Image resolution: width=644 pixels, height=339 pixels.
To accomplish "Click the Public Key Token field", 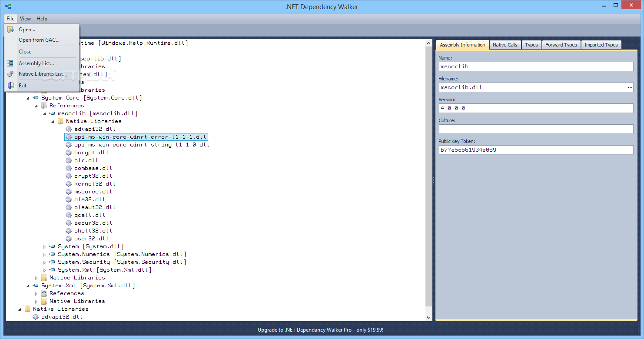I will pos(536,150).
